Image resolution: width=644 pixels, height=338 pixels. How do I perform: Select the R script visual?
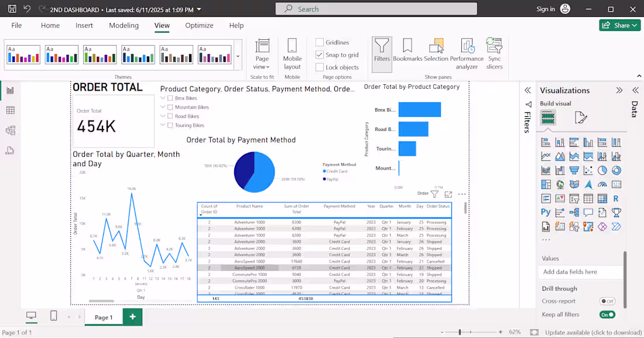point(616,198)
